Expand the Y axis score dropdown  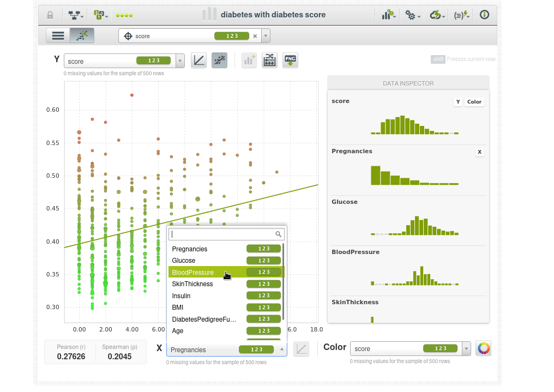click(180, 61)
